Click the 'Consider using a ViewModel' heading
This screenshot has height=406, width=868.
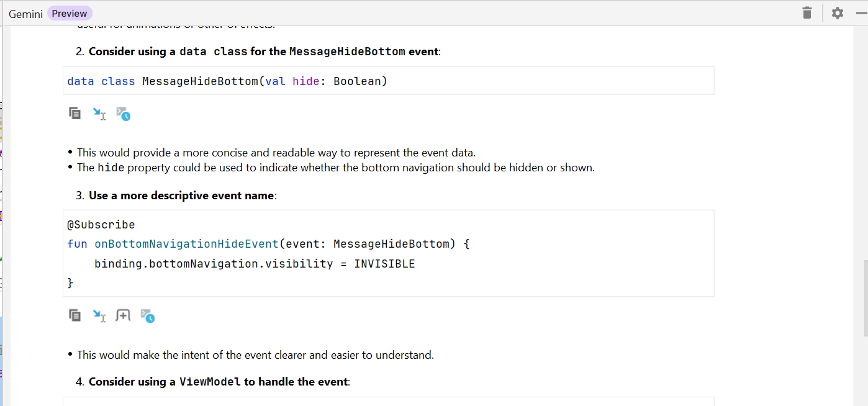click(218, 382)
